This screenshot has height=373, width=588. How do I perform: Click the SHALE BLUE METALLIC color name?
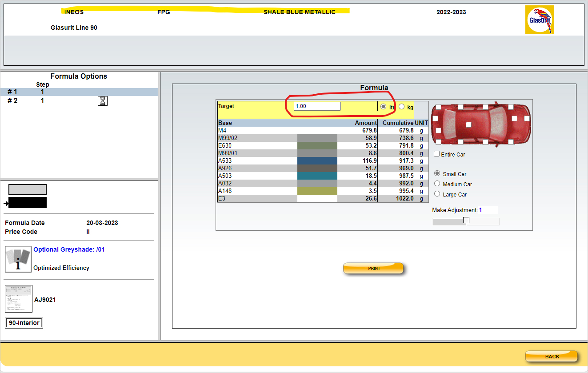(300, 12)
